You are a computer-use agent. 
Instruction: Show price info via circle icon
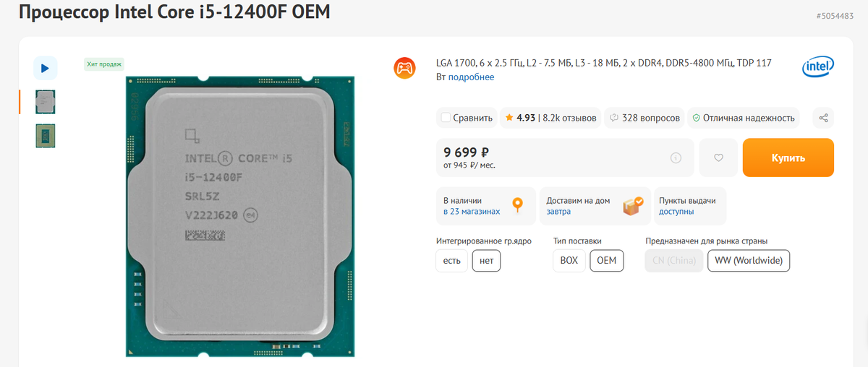coord(676,157)
